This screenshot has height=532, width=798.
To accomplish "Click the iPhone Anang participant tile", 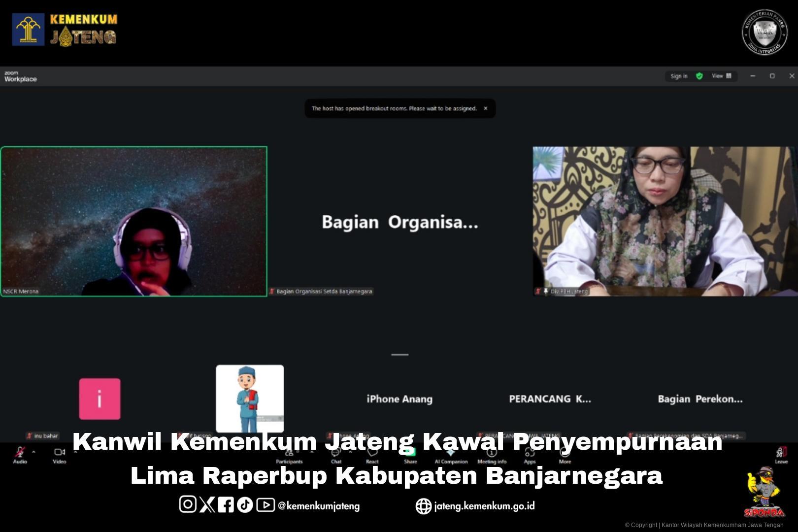I will click(399, 399).
